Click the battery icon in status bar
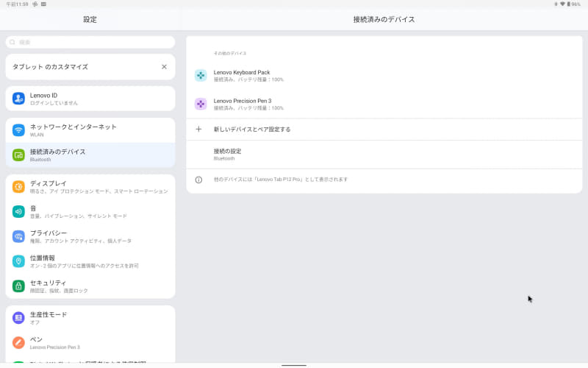 [568, 4]
